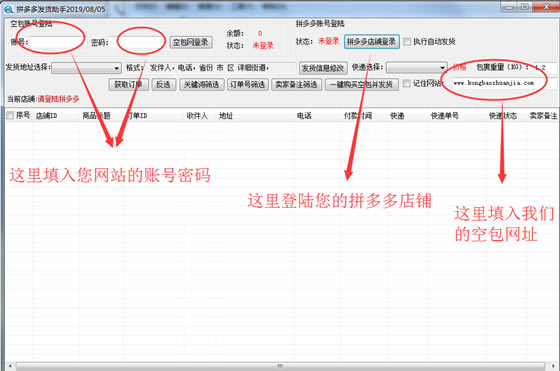This screenshot has height=371, width=560.
Task: Open the 发货地址选择 dropdown
Action: [x=86, y=68]
